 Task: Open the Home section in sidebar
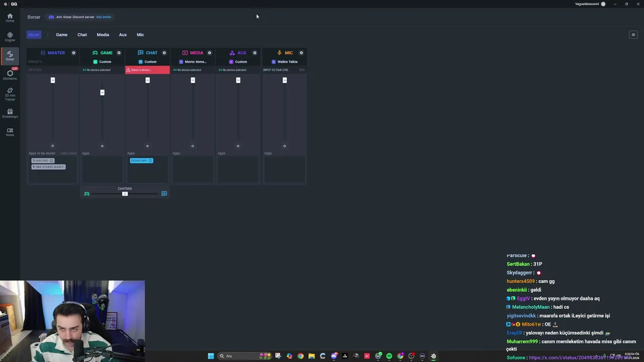(x=10, y=18)
